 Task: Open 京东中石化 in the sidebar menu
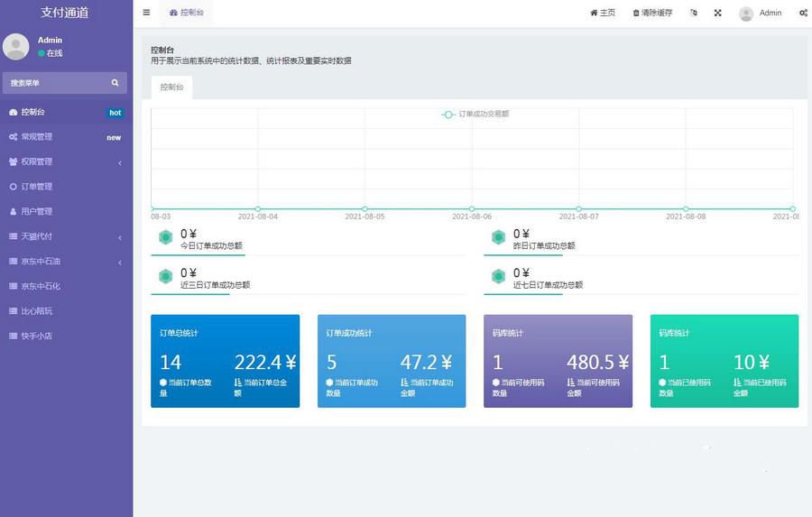click(66, 286)
